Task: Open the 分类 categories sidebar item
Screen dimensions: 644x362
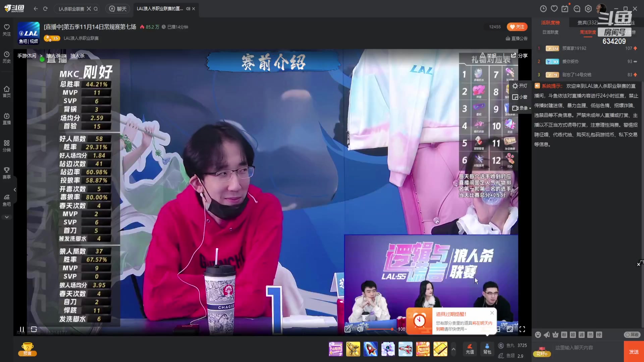Action: tap(7, 145)
